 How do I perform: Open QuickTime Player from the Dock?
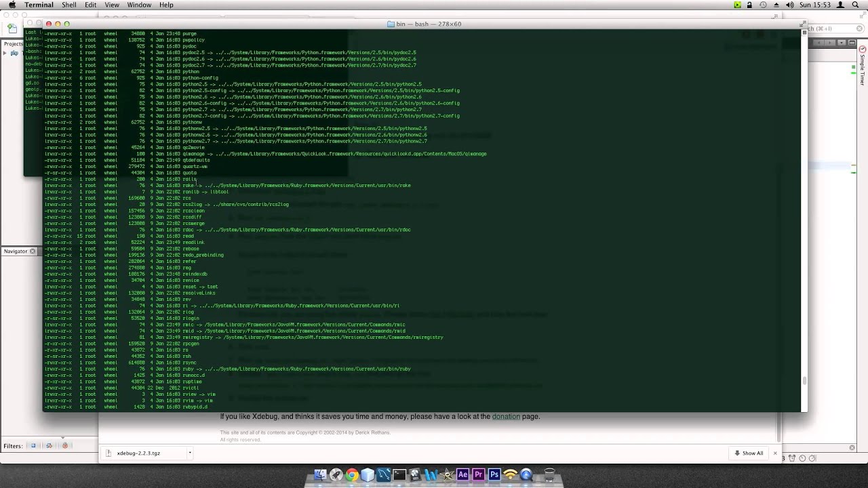point(526,474)
